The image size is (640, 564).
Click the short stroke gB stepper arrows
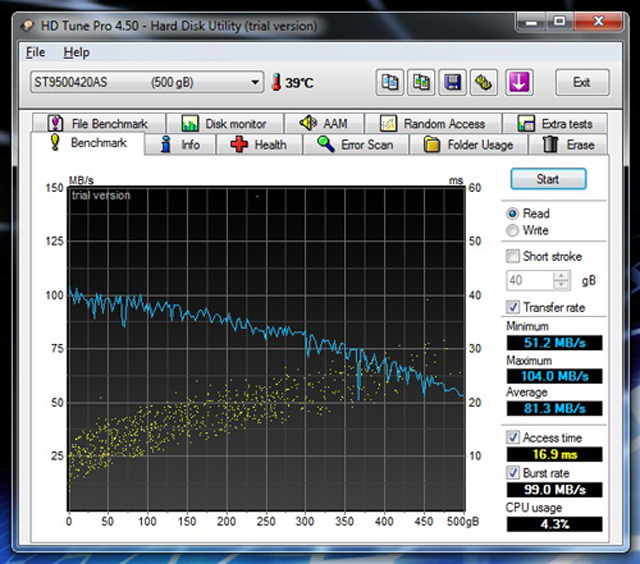click(x=562, y=281)
